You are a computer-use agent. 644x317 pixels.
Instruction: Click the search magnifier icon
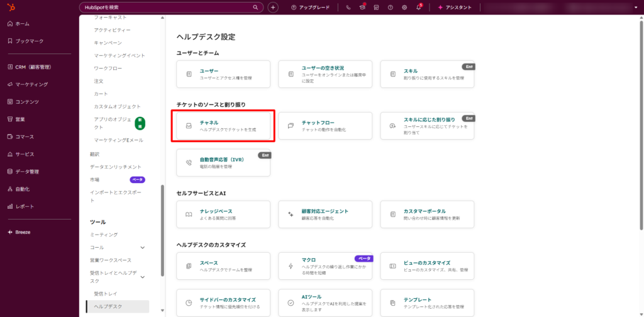(255, 8)
